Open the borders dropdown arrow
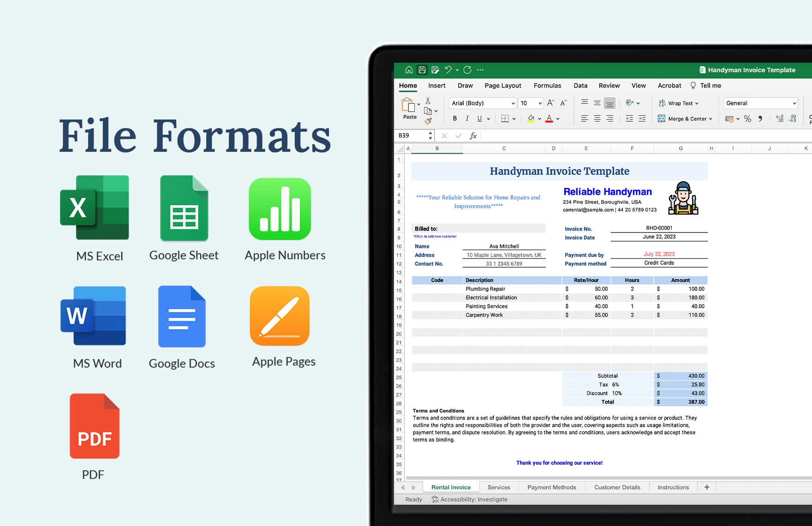The width and height of the screenshot is (812, 526). tap(513, 119)
